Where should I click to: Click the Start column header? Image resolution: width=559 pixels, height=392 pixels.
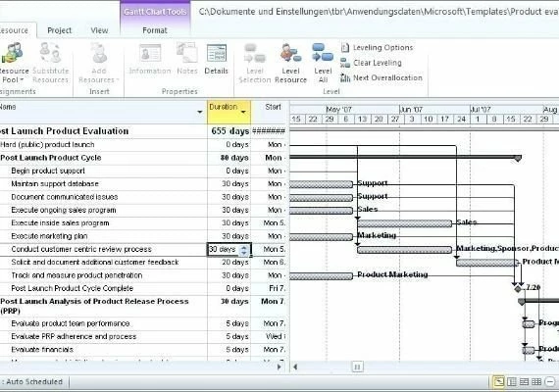point(270,112)
